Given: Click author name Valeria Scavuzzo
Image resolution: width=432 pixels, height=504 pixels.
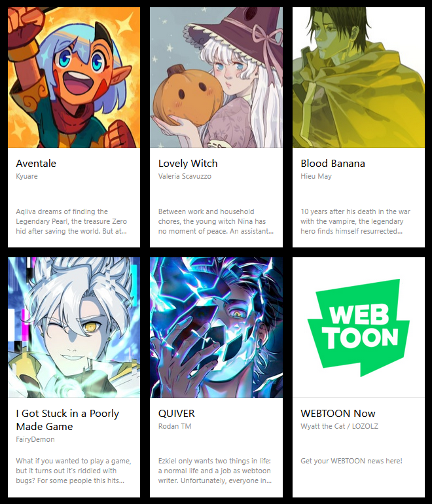Looking at the screenshot, I should click(185, 176).
